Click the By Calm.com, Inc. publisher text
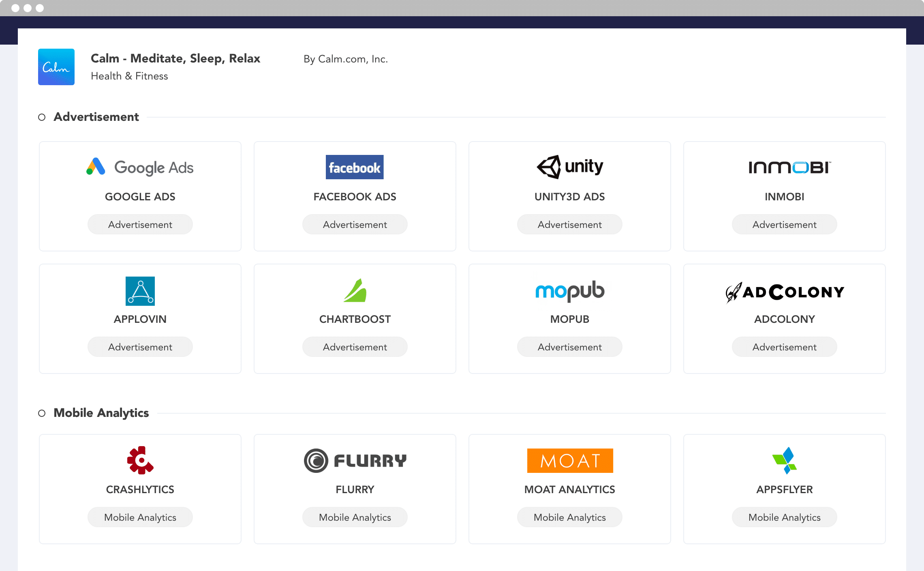924x571 pixels. pyautogui.click(x=346, y=59)
